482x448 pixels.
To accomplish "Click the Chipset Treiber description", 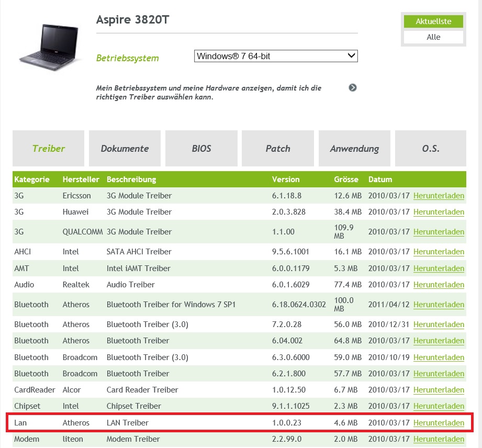I will [134, 406].
